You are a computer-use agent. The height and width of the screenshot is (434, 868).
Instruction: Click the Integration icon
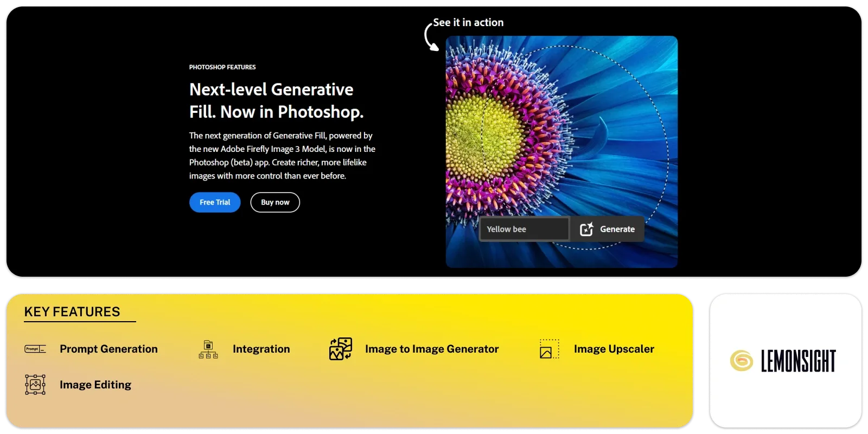click(208, 349)
